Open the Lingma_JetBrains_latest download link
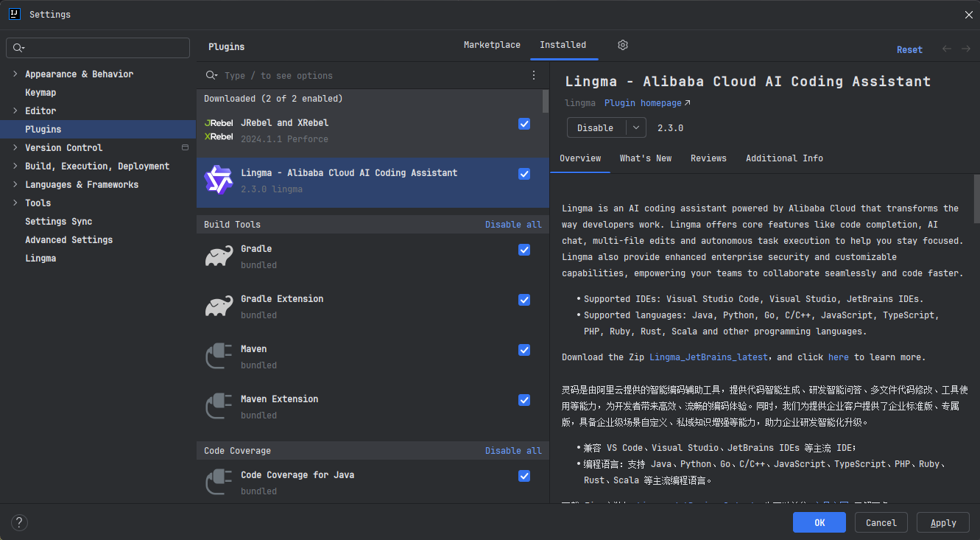The image size is (980, 540). (709, 357)
